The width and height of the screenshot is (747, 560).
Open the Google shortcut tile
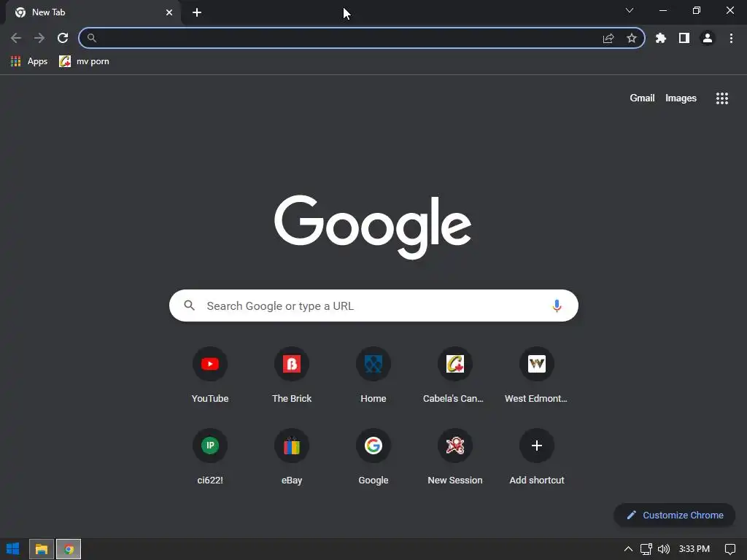373,458
